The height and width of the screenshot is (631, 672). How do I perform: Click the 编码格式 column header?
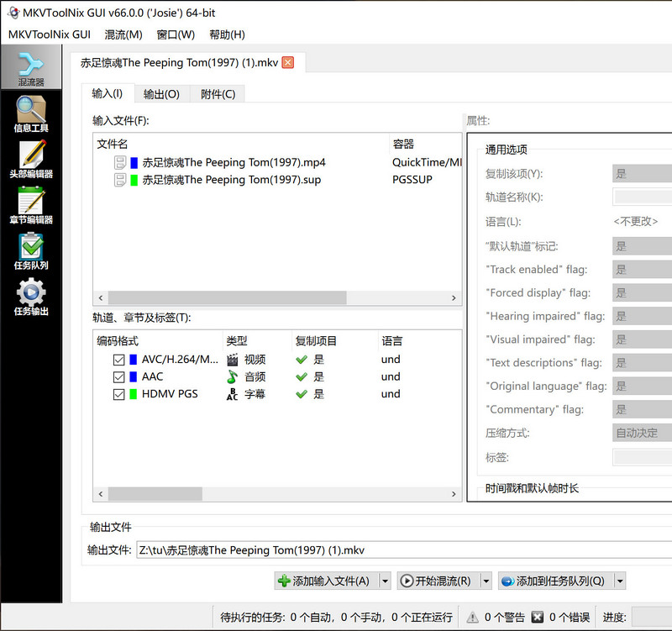(x=158, y=341)
